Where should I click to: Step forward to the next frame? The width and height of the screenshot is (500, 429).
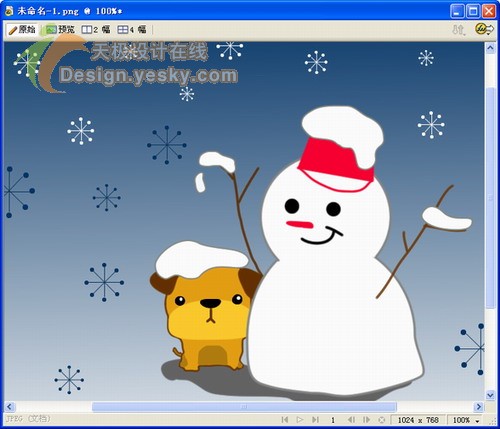tap(366, 420)
